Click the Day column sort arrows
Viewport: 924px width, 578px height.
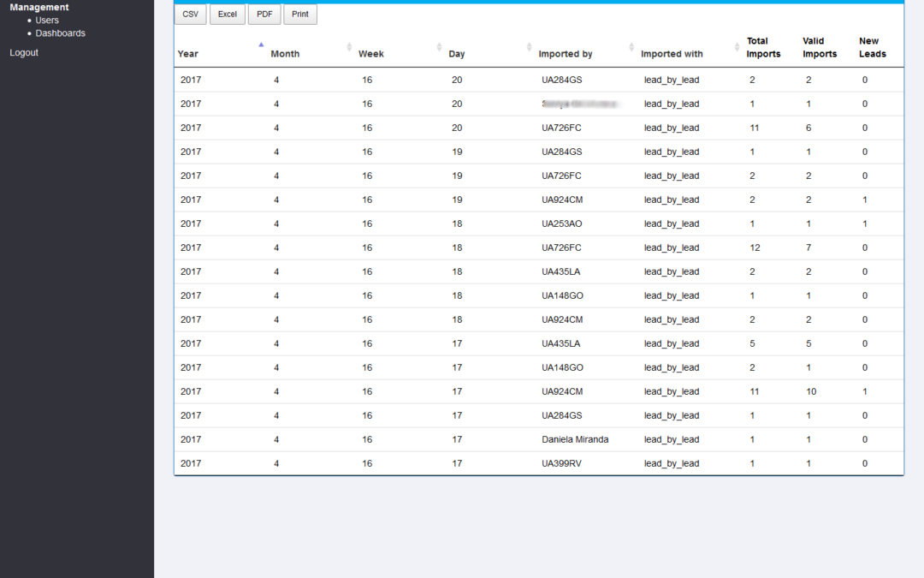(x=530, y=46)
